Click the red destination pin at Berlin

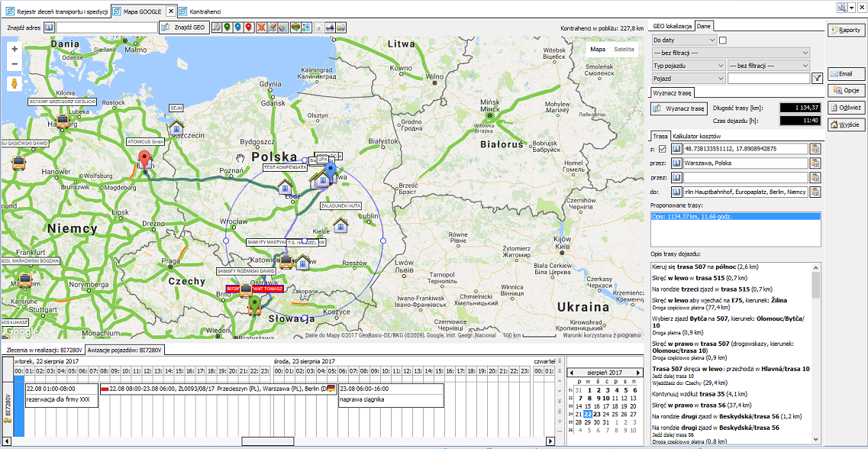pos(145,160)
